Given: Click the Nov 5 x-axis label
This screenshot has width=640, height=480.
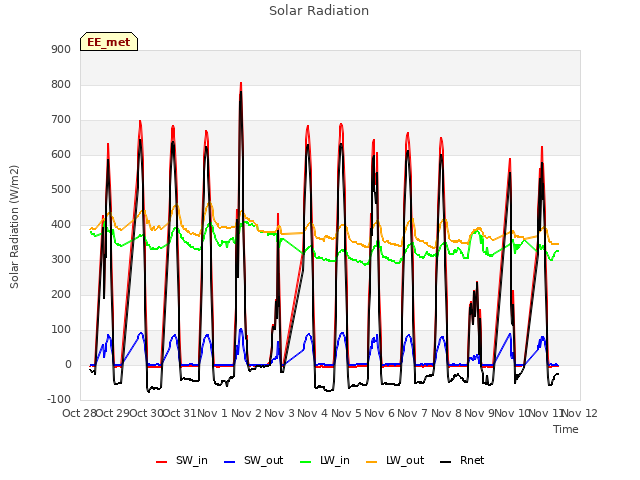Looking at the screenshot, I should (346, 413).
